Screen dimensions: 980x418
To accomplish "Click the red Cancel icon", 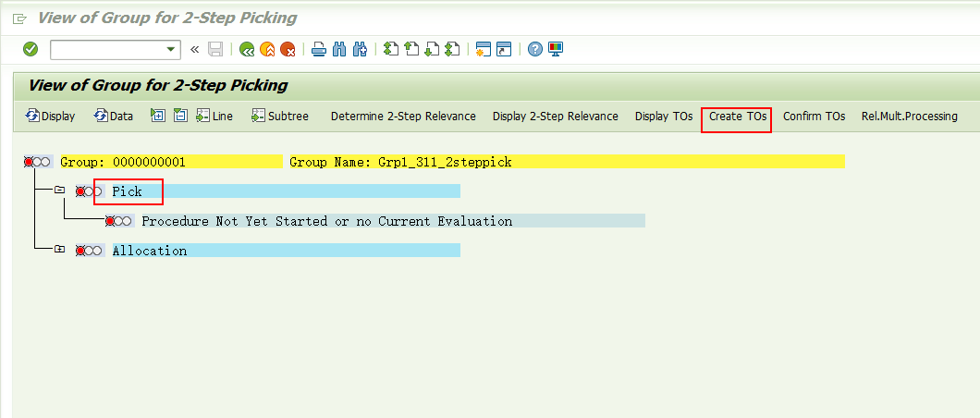I will (288, 49).
